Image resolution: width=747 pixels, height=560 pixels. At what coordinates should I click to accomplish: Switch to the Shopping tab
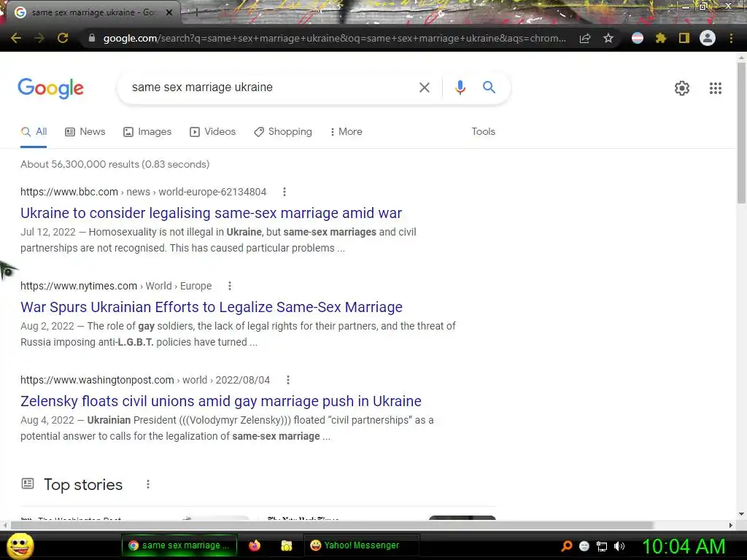(283, 132)
